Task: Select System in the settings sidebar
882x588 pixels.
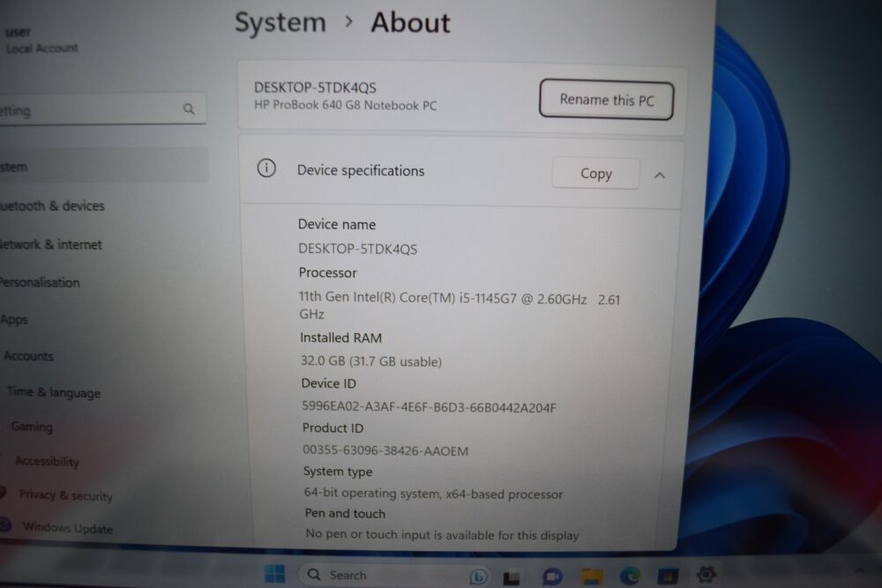Action: [104, 167]
